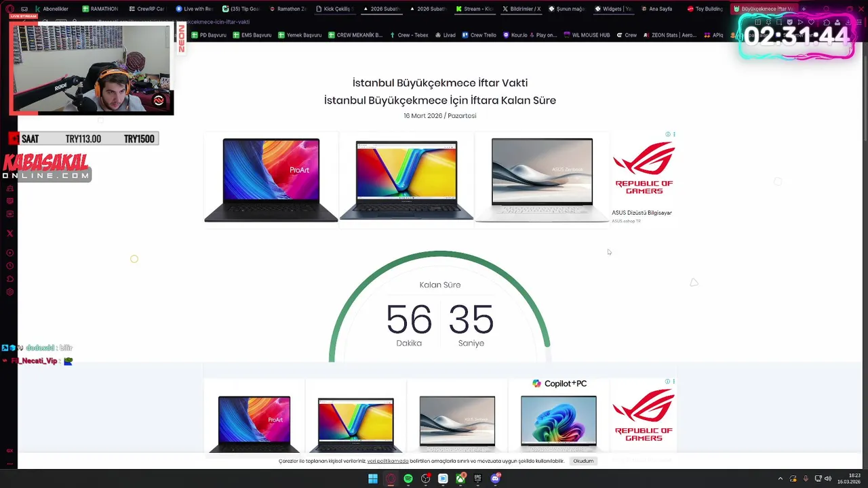Click the Opera GX logo menu
Screen dimensions: 868x488
click(x=9, y=9)
